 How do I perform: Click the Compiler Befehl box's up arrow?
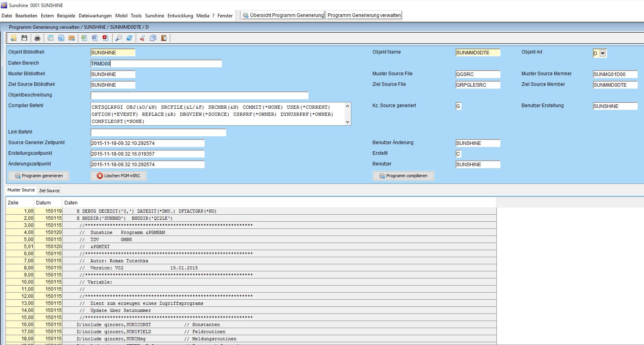347,106
